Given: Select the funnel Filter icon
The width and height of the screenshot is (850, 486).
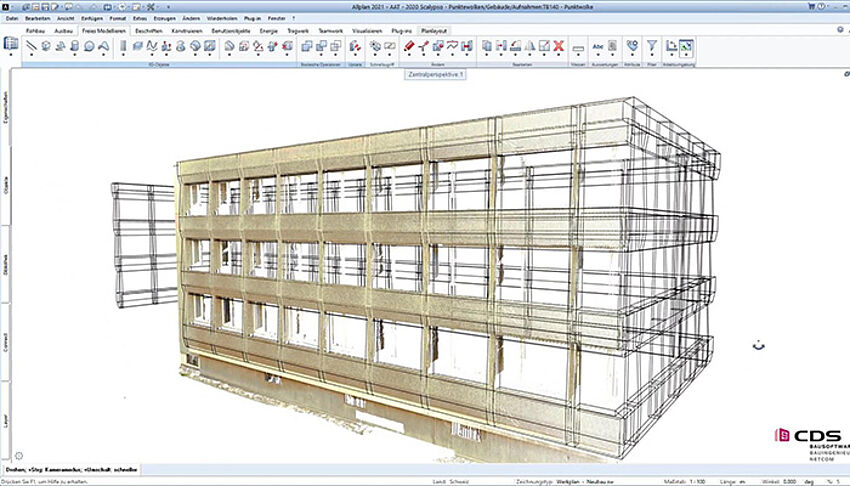Looking at the screenshot, I should pos(651,46).
